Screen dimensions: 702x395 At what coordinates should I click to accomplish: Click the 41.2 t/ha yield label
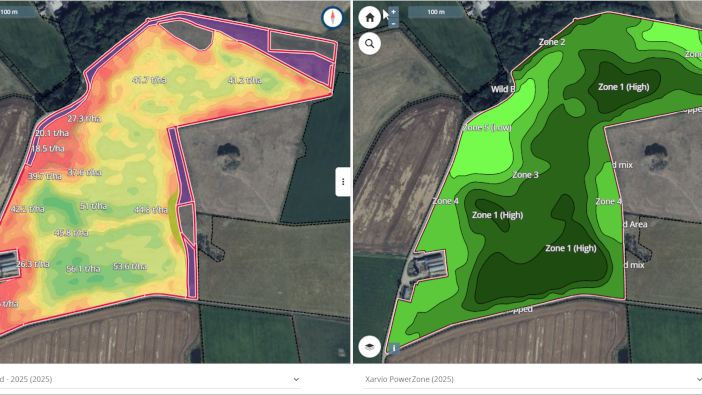coord(245,81)
